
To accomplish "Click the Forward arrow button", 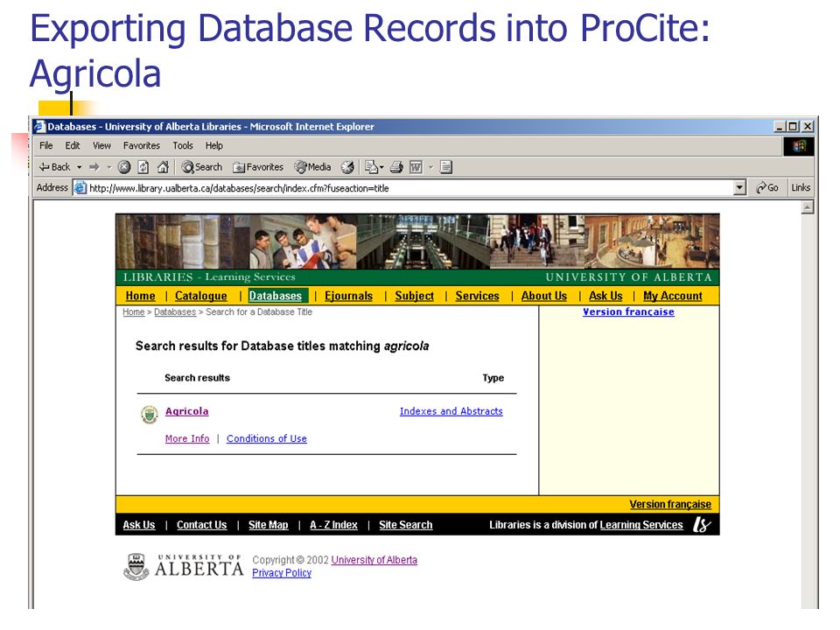I will [94, 167].
